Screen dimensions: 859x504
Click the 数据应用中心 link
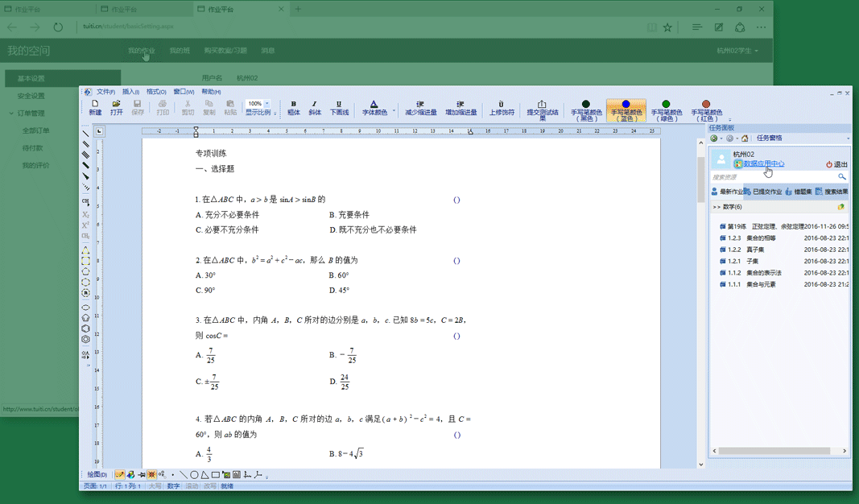pos(763,164)
